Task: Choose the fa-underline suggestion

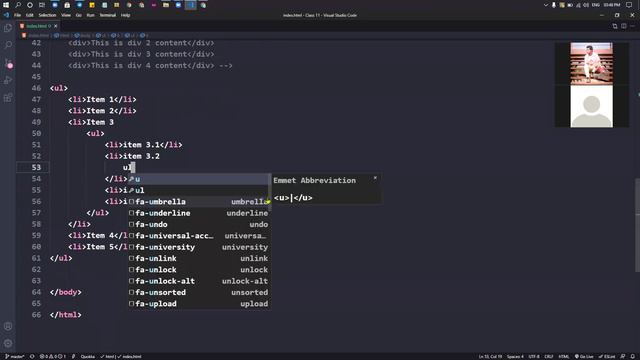Action: pyautogui.click(x=198, y=213)
